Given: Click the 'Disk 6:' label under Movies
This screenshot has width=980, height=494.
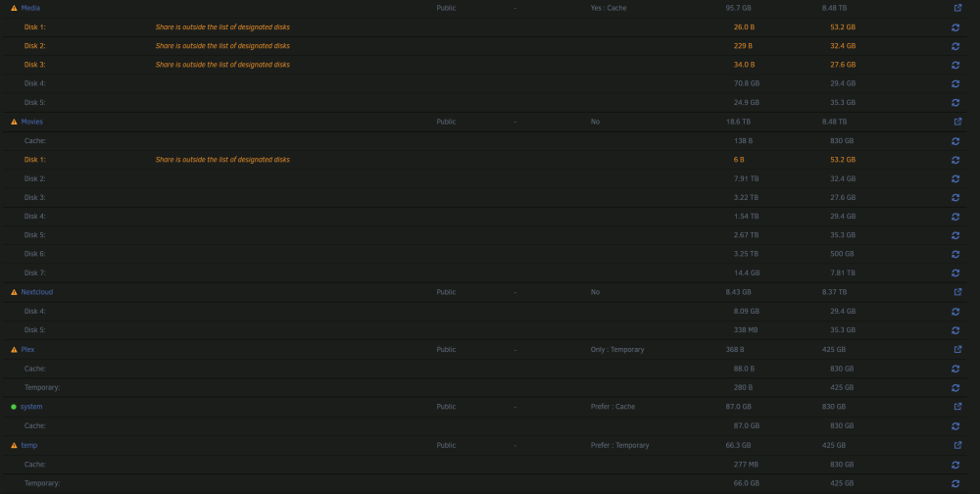Looking at the screenshot, I should click(x=35, y=254).
